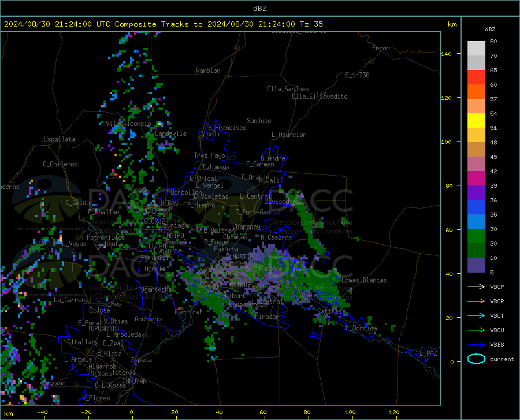Image resolution: width=520 pixels, height=420 pixels.
Task: Click the 'S_Francisco' map label
Action: point(227,128)
